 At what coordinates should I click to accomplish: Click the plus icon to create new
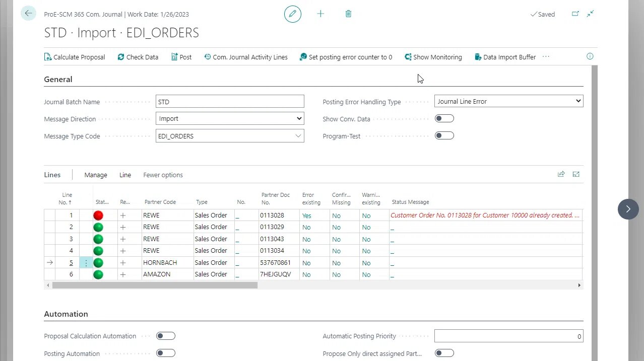pos(320,14)
